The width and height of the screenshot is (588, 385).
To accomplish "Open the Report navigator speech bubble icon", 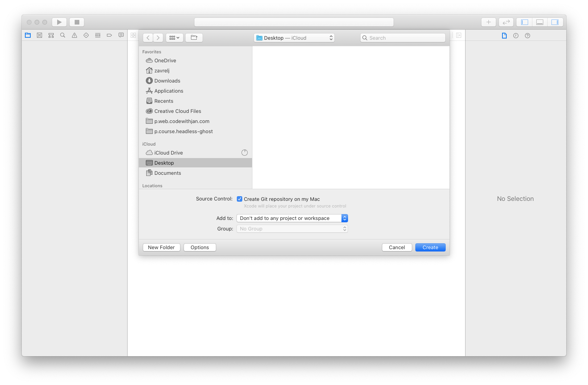I will [121, 35].
